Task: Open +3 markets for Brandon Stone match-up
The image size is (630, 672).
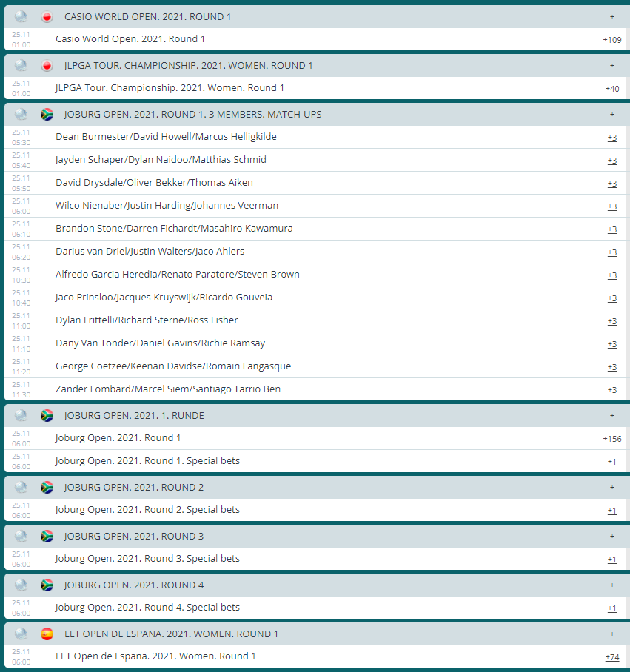Action: [x=612, y=229]
